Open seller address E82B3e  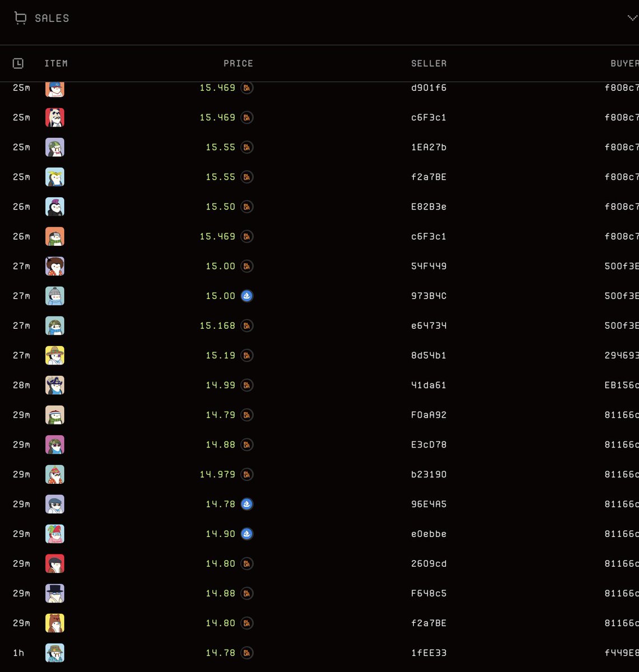pos(429,207)
